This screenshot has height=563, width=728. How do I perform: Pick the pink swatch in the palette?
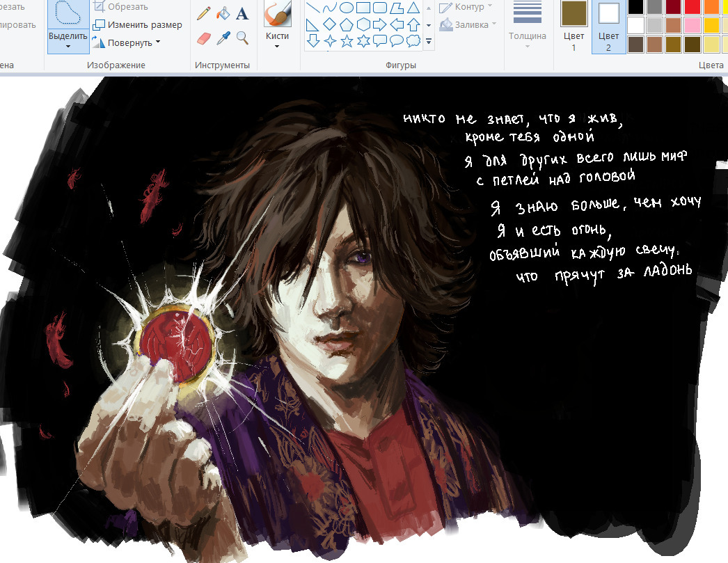point(693,26)
